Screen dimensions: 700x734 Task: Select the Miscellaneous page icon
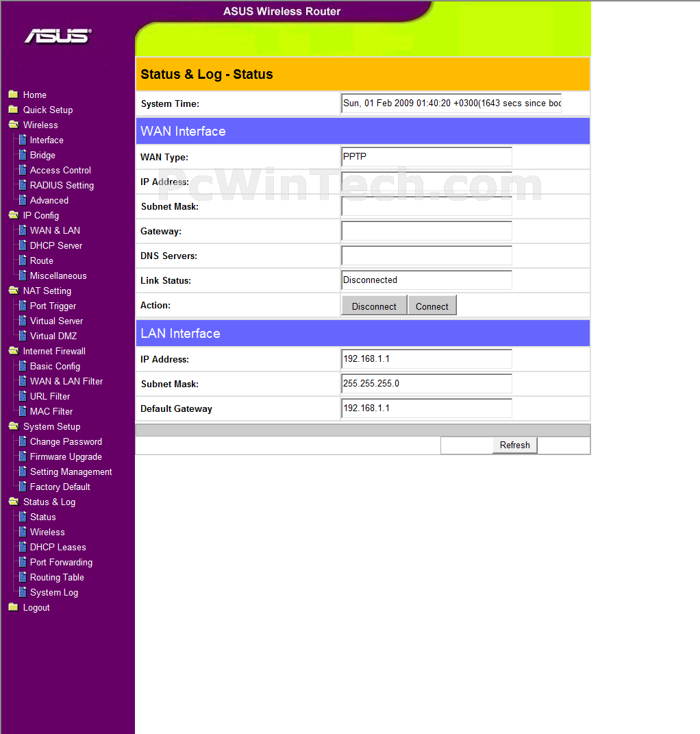pyautogui.click(x=23, y=276)
